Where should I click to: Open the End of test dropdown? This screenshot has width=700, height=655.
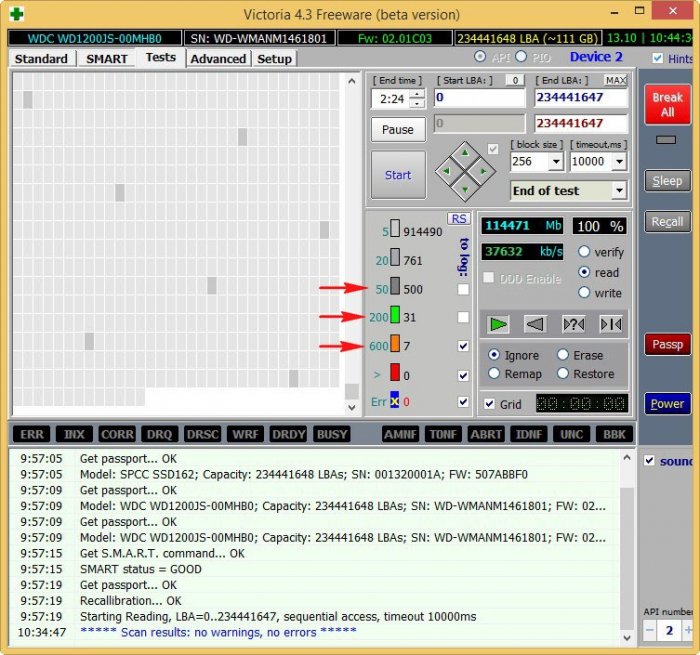click(619, 191)
